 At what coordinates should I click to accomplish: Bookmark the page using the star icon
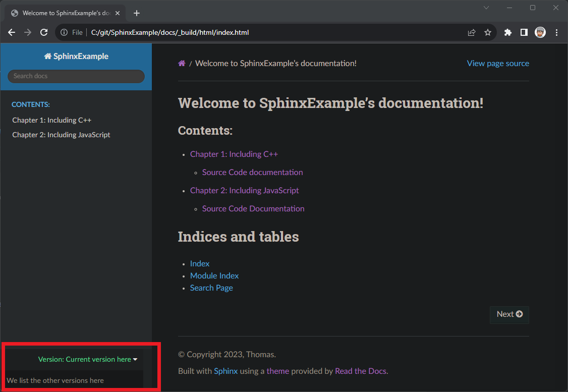[487, 32]
